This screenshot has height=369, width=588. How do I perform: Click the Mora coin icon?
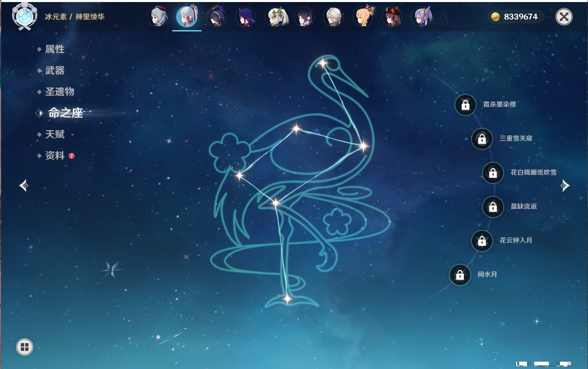coord(495,17)
